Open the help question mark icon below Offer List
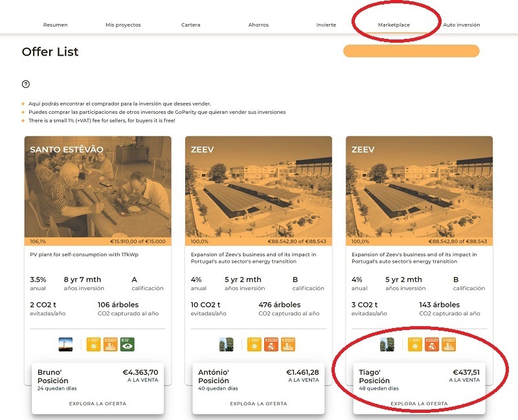The width and height of the screenshot is (518, 420). 27,84
